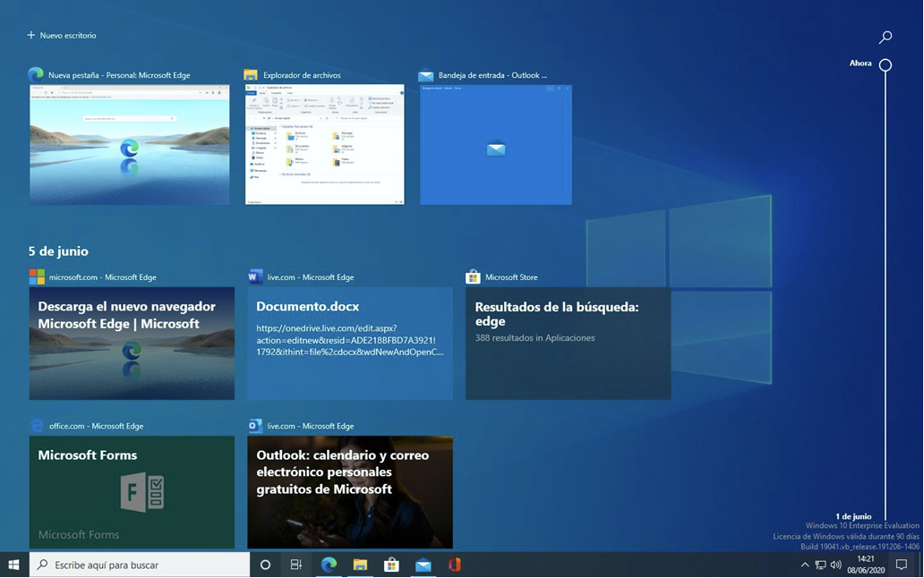This screenshot has width=924, height=578.
Task: Launch Microsoft Store from the taskbar
Action: [x=391, y=565]
